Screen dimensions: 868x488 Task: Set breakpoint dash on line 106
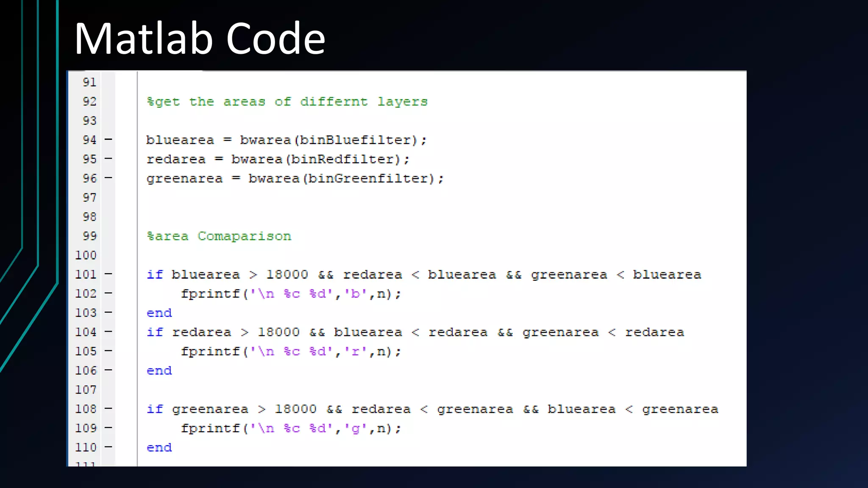(108, 370)
